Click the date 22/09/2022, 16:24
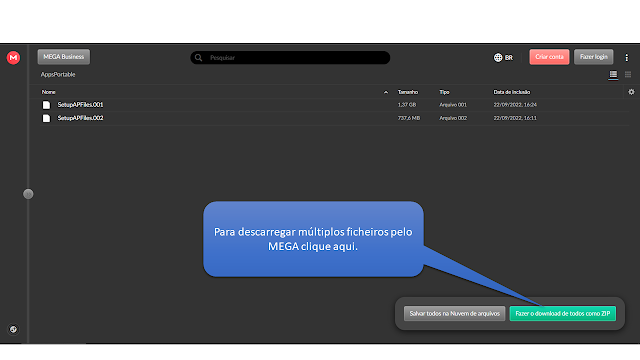 pyautogui.click(x=515, y=105)
